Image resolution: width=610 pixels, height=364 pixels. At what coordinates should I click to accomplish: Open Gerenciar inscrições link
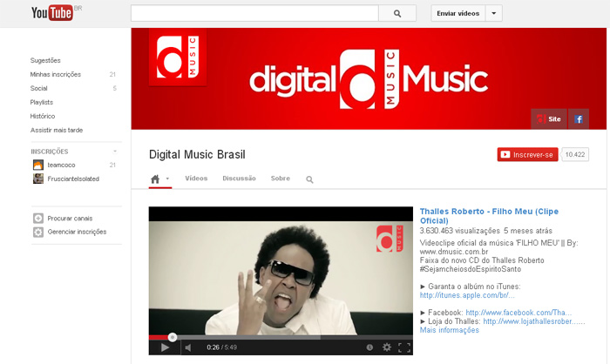point(77,232)
